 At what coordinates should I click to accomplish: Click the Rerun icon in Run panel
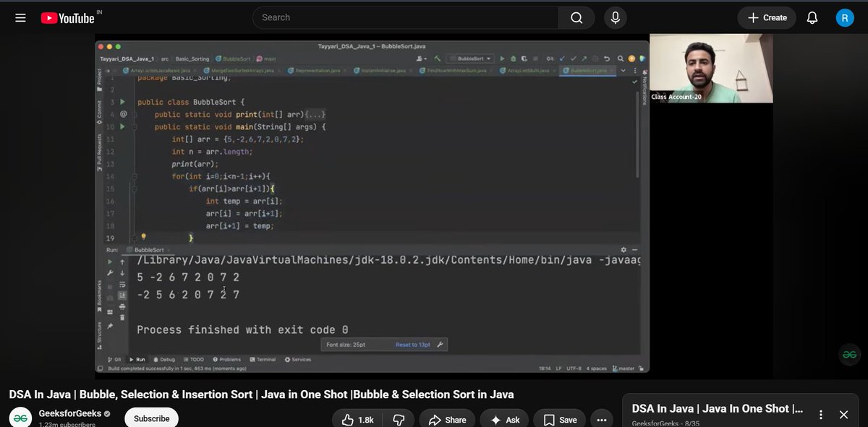110,262
